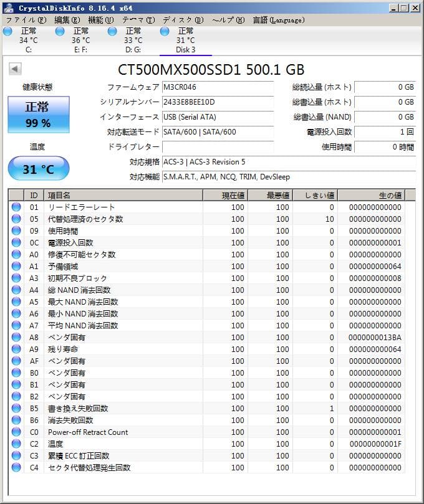Click status icon for A8 ベンダ固有

[16, 337]
